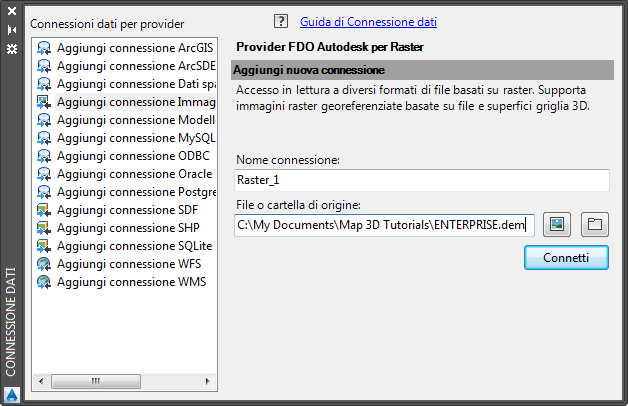Select Aggiungi connessione WFS provider
628x406 pixels.
(119, 264)
